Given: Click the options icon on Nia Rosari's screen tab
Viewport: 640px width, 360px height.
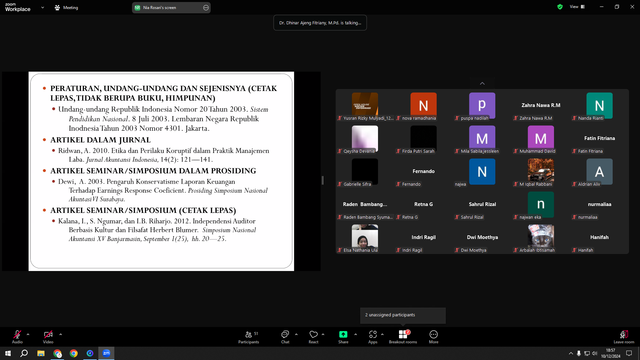Looking at the screenshot, I should pyautogui.click(x=206, y=7).
